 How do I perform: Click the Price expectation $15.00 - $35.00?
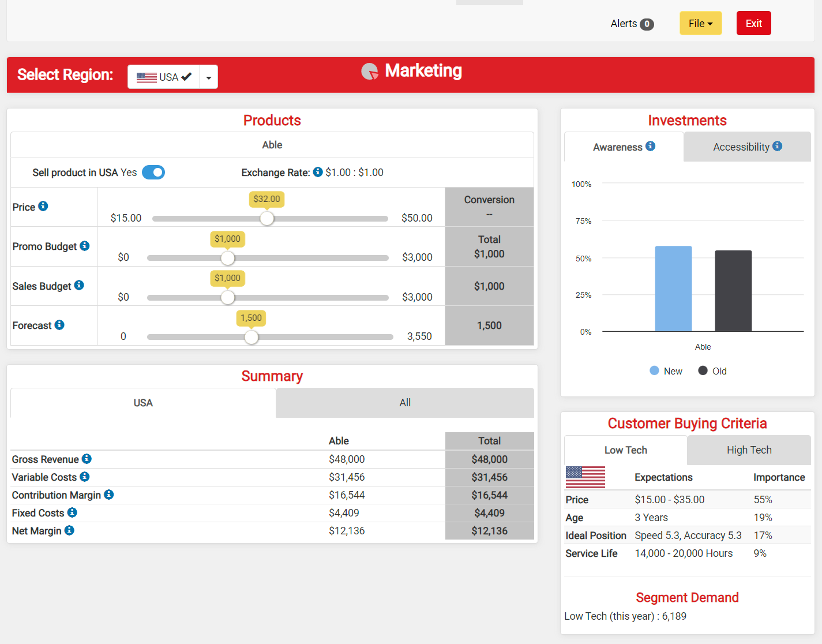[670, 500]
